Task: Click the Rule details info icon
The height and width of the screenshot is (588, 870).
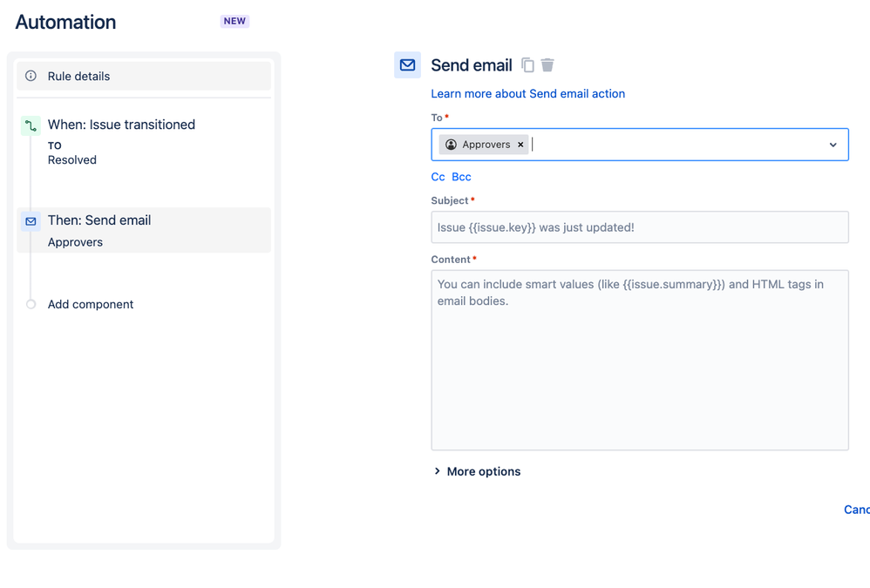Action: [31, 76]
